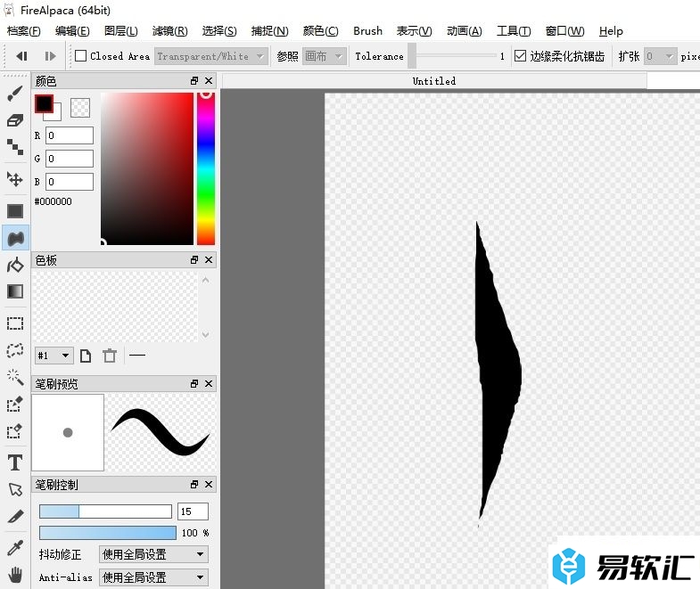Select the Eraser tool
The height and width of the screenshot is (589, 700).
(15, 120)
